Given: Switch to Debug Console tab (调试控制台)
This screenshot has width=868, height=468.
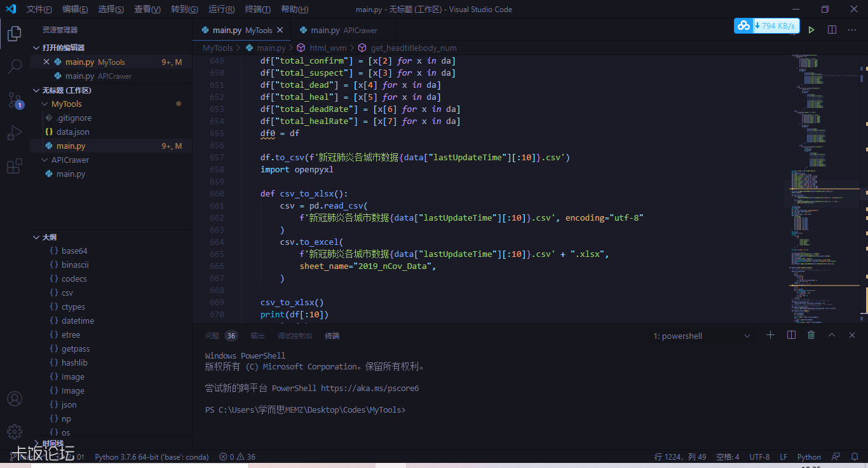Looking at the screenshot, I should [x=295, y=336].
